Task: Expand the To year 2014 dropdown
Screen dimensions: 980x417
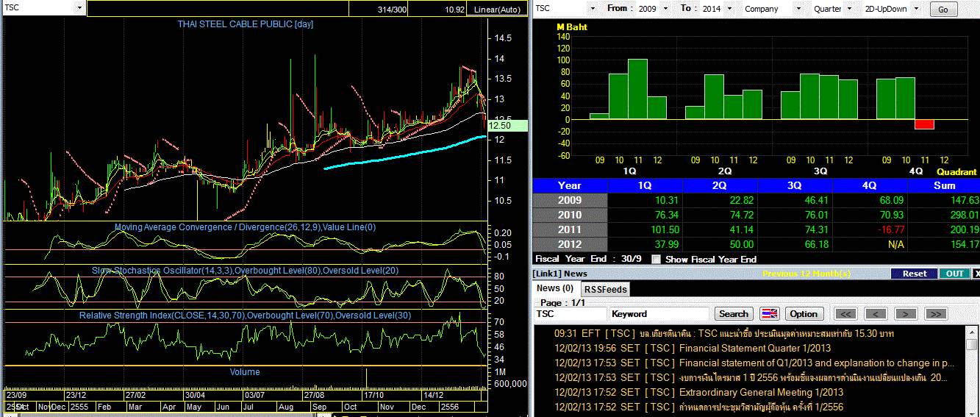Action: tap(729, 9)
